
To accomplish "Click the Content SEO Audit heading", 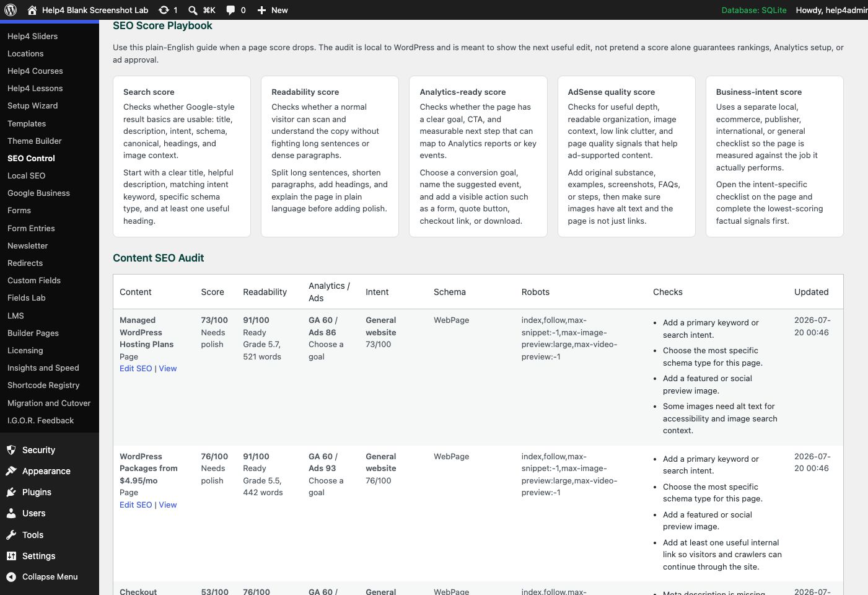I will coord(159,258).
